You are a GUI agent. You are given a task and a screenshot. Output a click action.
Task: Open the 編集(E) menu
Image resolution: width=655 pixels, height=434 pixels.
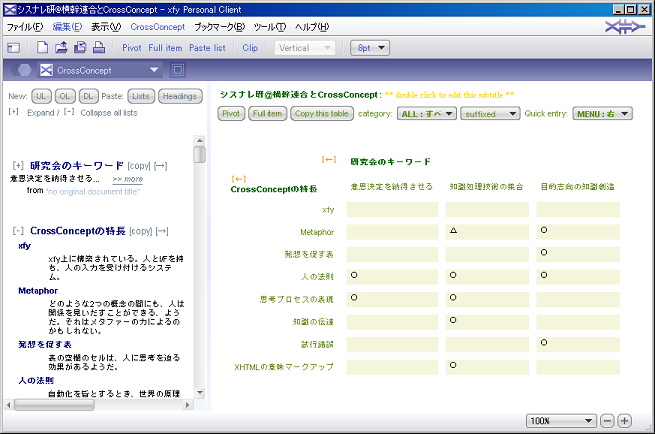pos(67,27)
